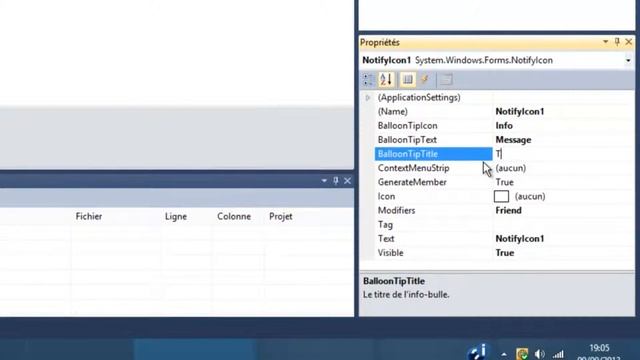The height and width of the screenshot is (360, 640).
Task: Sort error list by Ligne column
Action: [176, 216]
